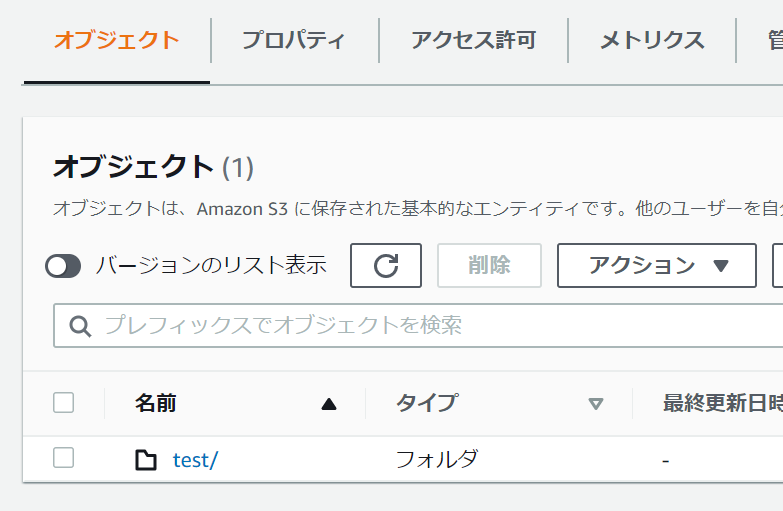783x511 pixels.
Task: Toggle the バージョンのリスト表示 switch
Action: [63, 265]
